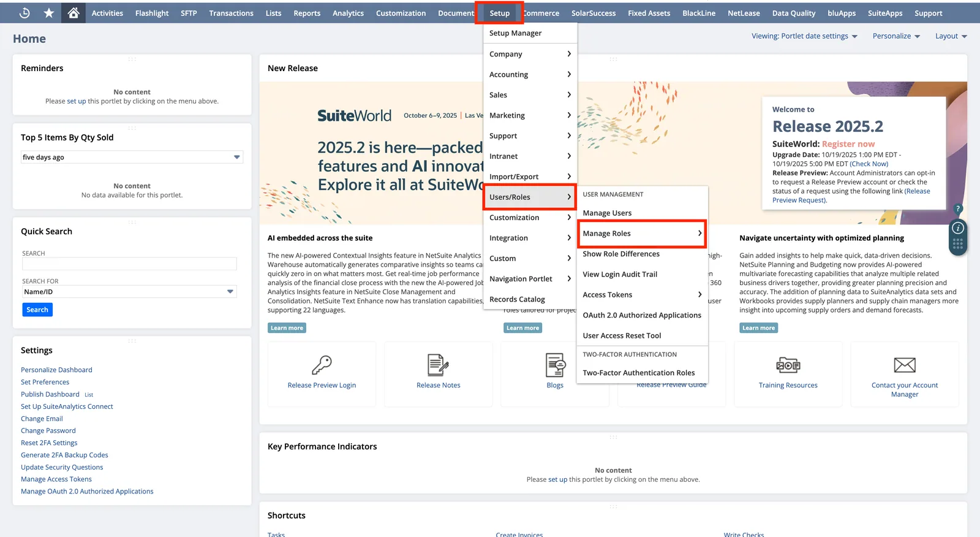980x537 pixels.
Task: Go to Home via house icon
Action: coord(73,13)
